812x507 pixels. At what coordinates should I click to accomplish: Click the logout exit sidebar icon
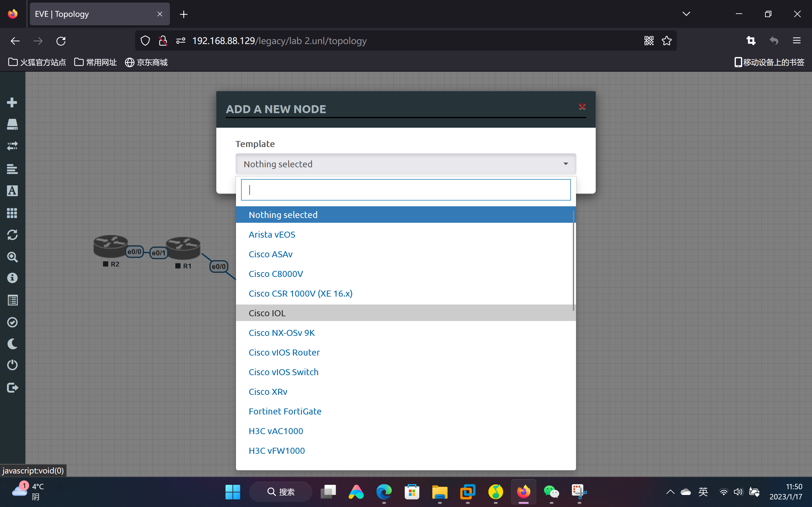point(12,388)
